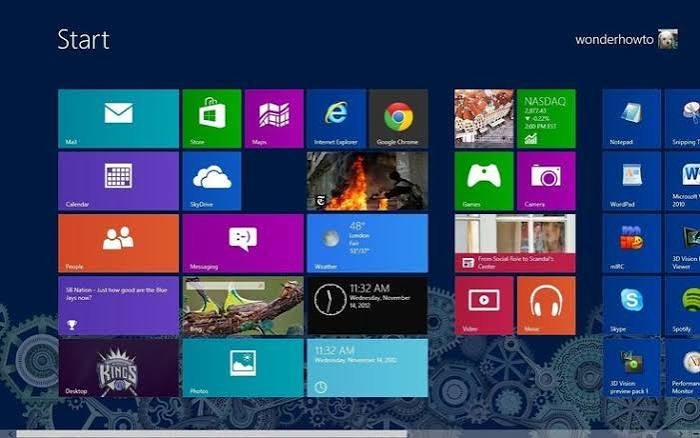Image resolution: width=700 pixels, height=438 pixels.
Task: Open Google Chrome tile
Action: click(x=399, y=118)
